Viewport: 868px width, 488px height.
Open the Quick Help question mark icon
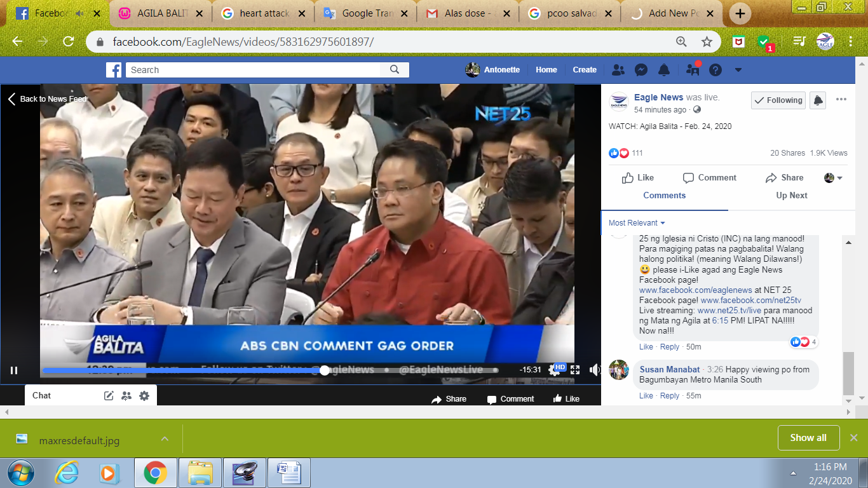point(715,70)
